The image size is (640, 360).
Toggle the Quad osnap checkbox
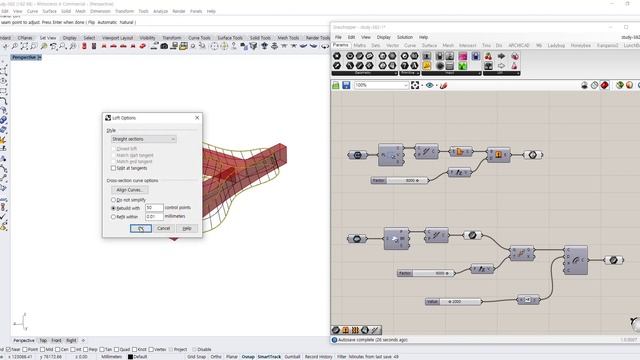[117, 349]
